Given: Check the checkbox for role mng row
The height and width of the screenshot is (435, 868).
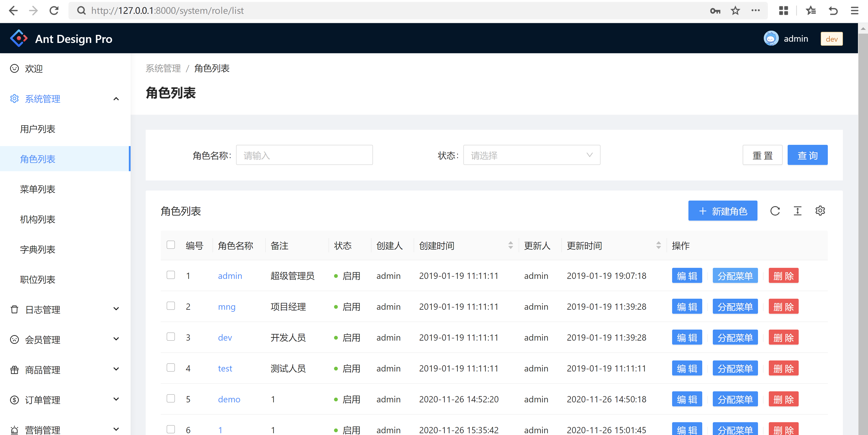Looking at the screenshot, I should click(171, 306).
